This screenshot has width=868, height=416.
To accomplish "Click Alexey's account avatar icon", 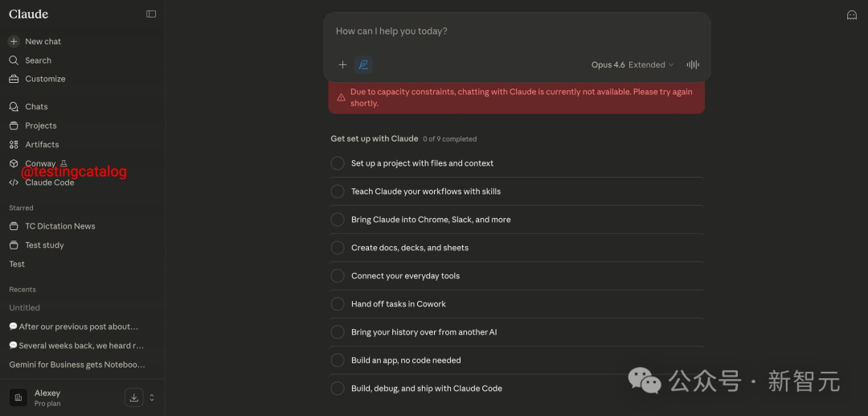I will (x=18, y=397).
